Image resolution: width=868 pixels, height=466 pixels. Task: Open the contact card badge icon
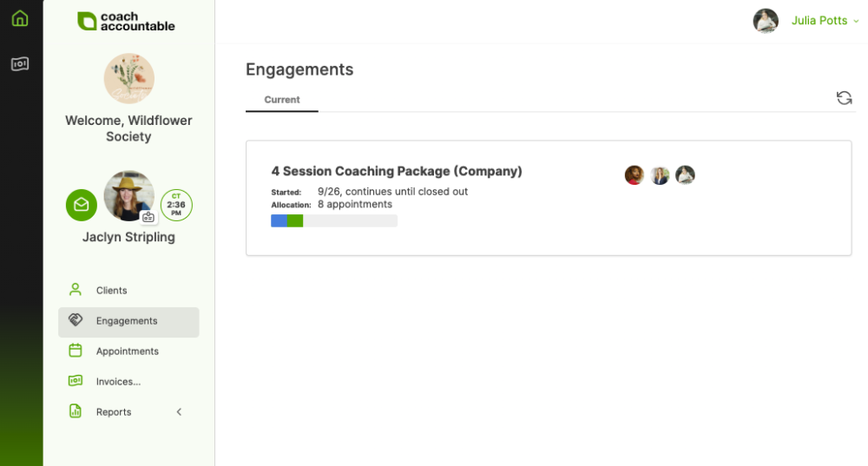pos(148,217)
